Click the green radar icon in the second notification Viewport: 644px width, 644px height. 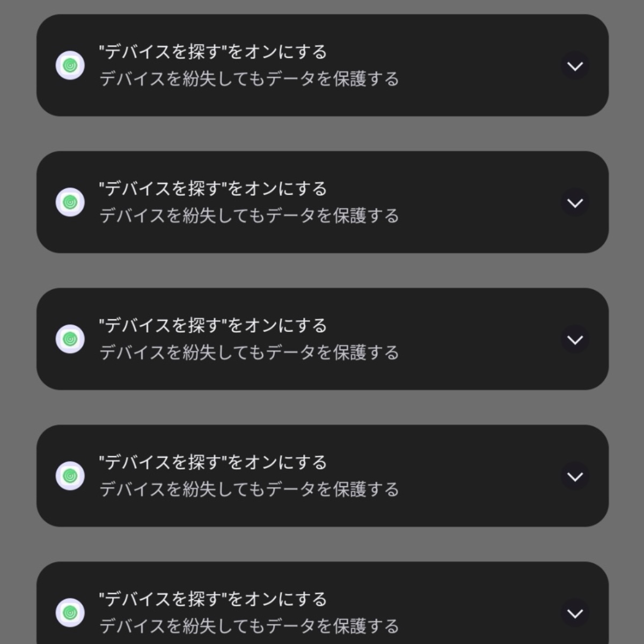(x=70, y=202)
